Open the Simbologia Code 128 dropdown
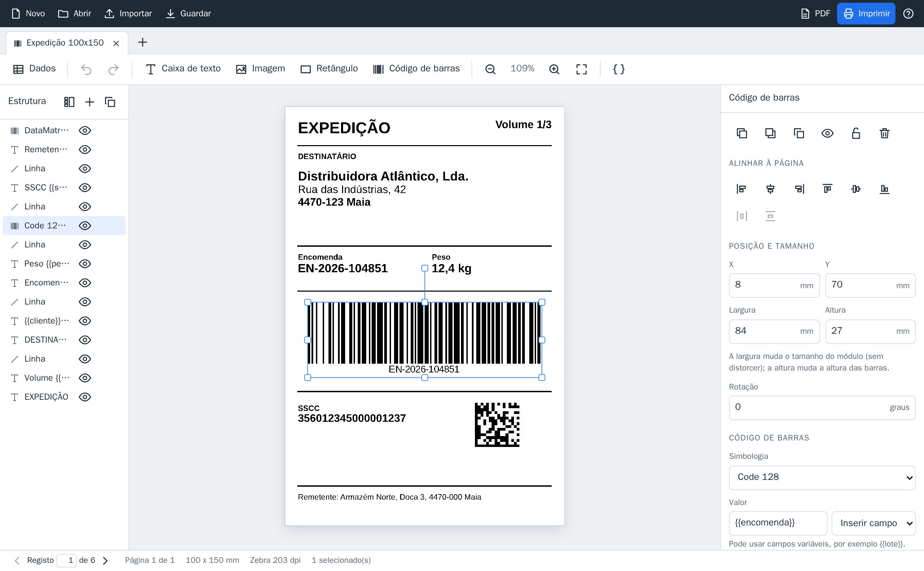Screen dimensions: 924x571 [822, 477]
